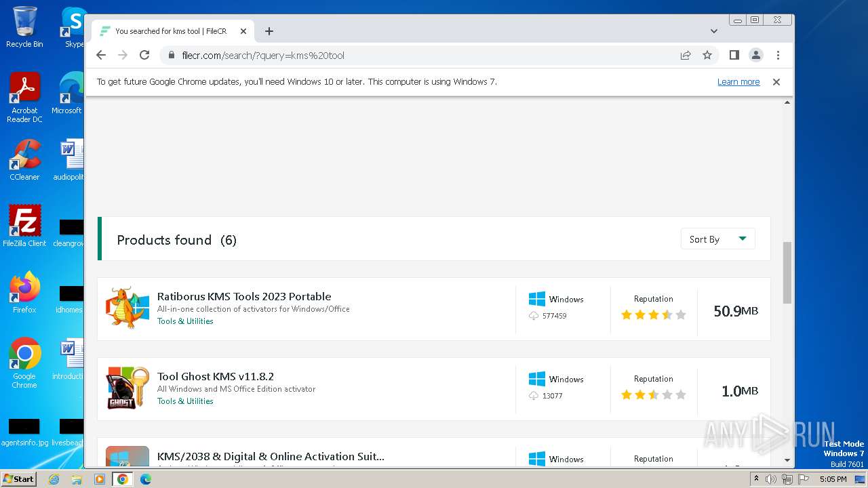The width and height of the screenshot is (868, 488).
Task: Click the Ratiborus reputation star rating
Action: [x=654, y=314]
